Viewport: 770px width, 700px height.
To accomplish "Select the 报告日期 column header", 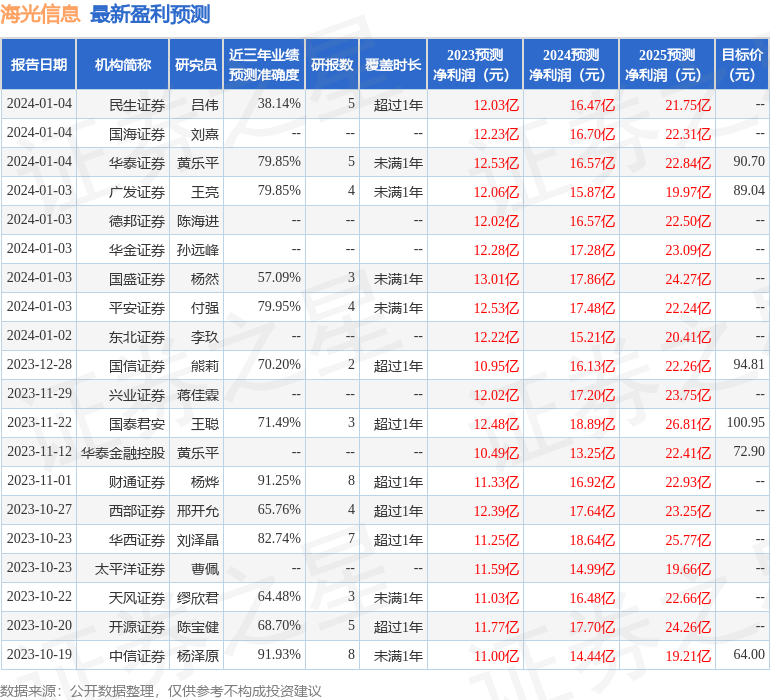I will pos(39,64).
